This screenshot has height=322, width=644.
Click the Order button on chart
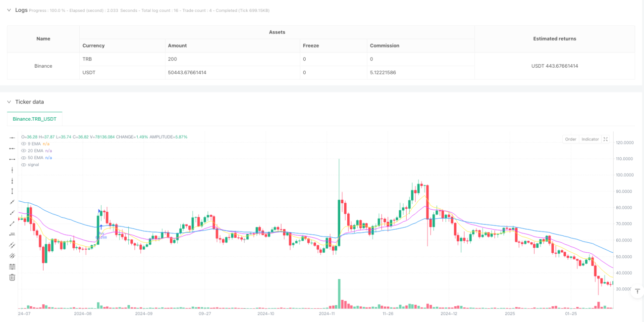pos(571,139)
